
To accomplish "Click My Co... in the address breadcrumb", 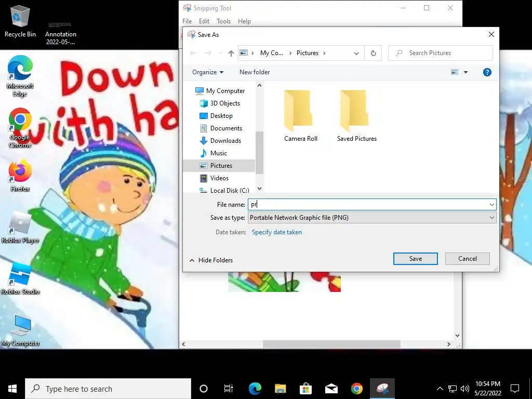I will [x=271, y=53].
